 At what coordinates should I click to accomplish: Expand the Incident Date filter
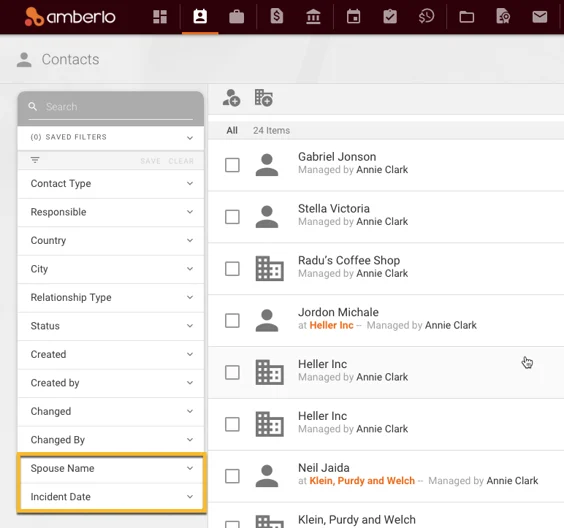pyautogui.click(x=112, y=497)
